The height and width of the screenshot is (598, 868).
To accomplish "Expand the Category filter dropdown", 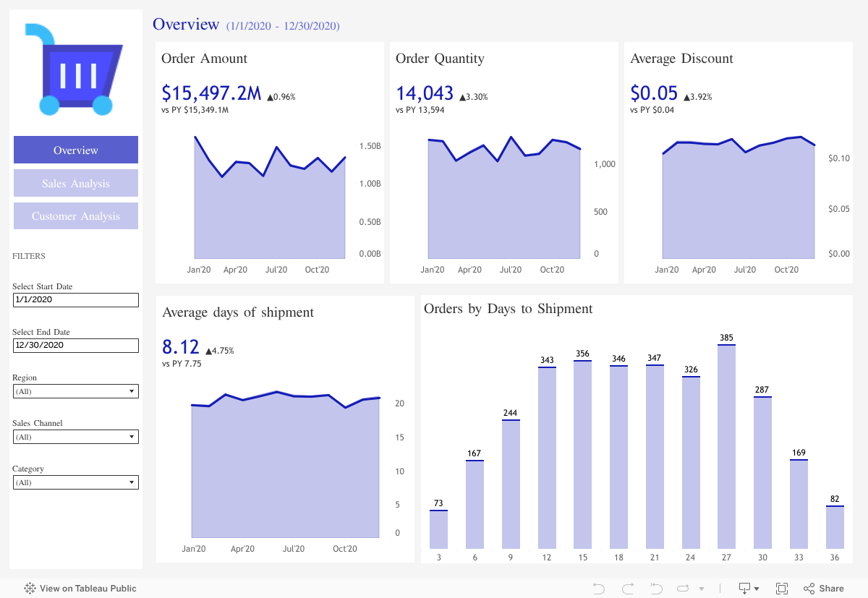I will [x=75, y=482].
